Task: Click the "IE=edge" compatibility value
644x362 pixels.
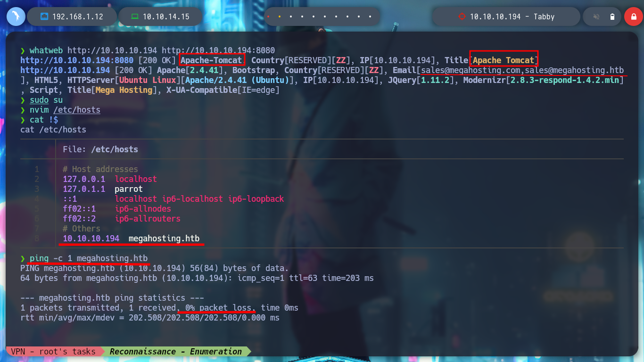Action: click(x=258, y=90)
